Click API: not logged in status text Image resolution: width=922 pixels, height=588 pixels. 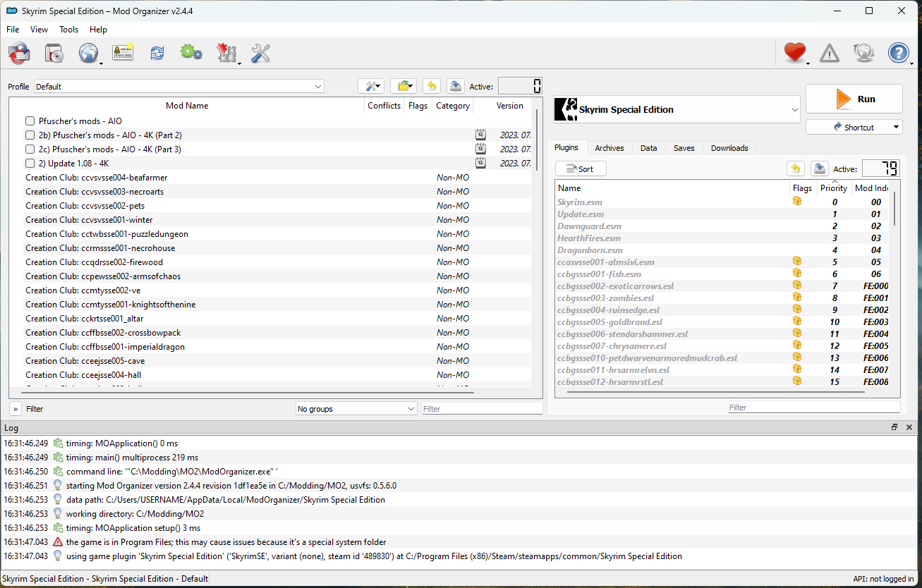click(x=883, y=579)
